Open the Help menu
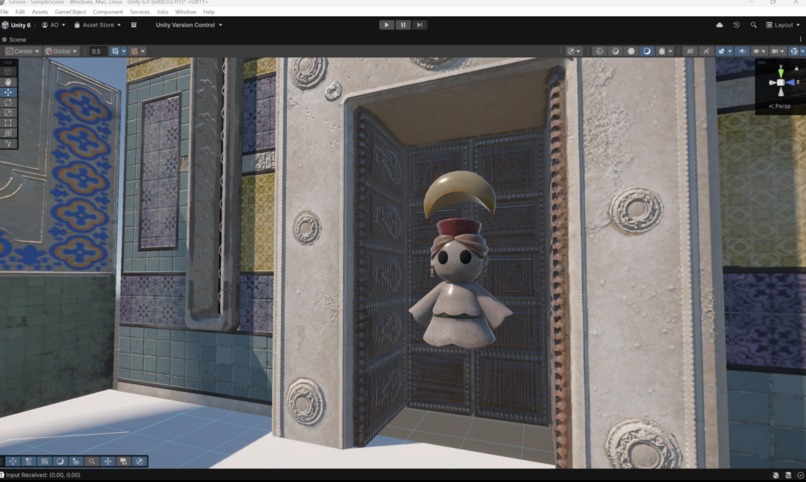 pyautogui.click(x=209, y=12)
